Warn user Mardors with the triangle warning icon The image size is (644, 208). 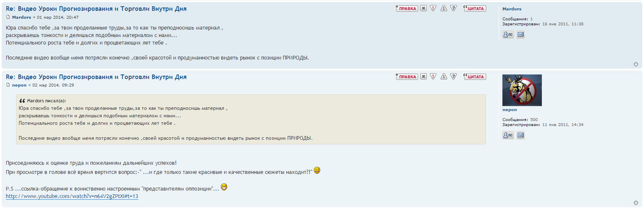click(443, 8)
